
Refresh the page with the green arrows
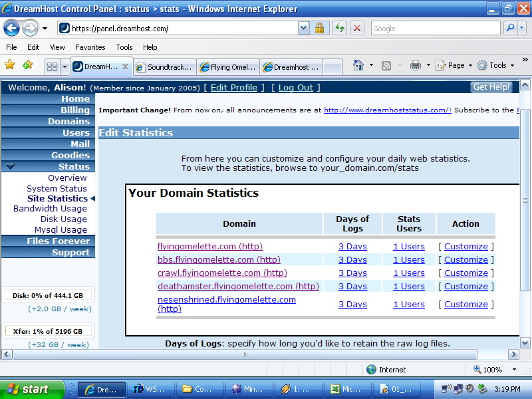[339, 29]
